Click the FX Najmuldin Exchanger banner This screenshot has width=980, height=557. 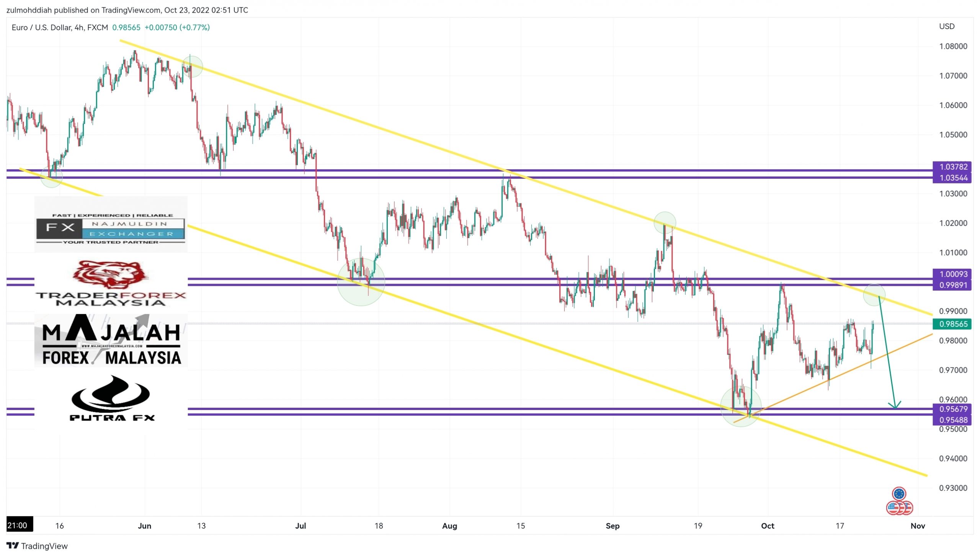pos(111,228)
